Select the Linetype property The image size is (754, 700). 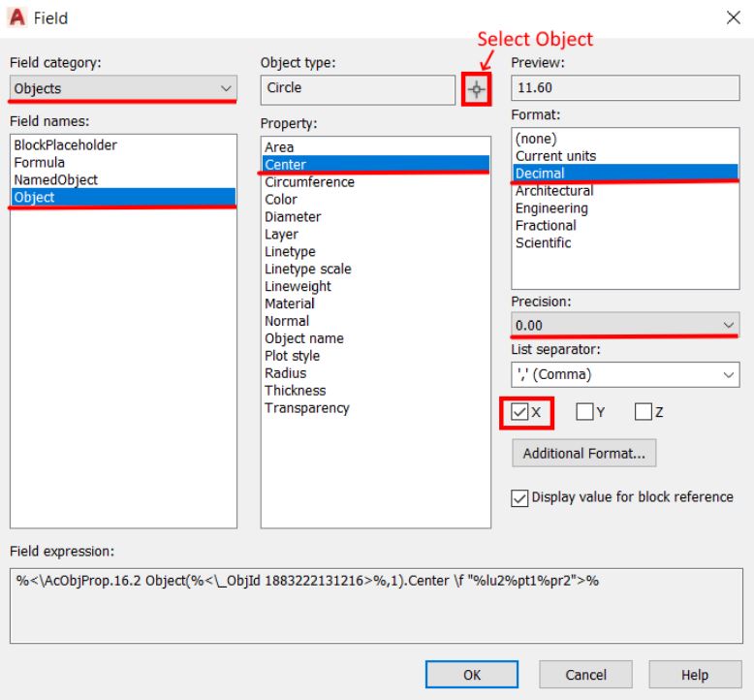coord(376,251)
